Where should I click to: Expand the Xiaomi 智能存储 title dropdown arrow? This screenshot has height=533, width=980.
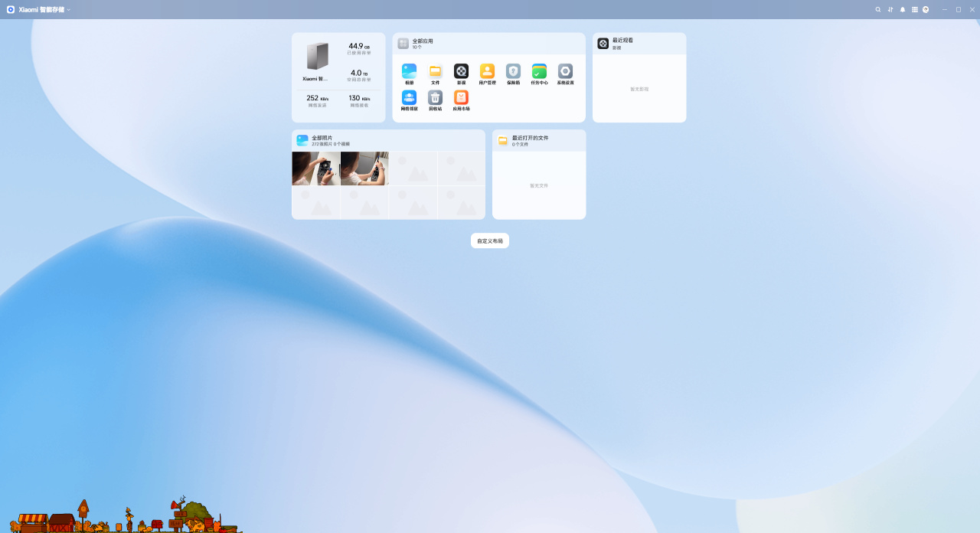[68, 9]
